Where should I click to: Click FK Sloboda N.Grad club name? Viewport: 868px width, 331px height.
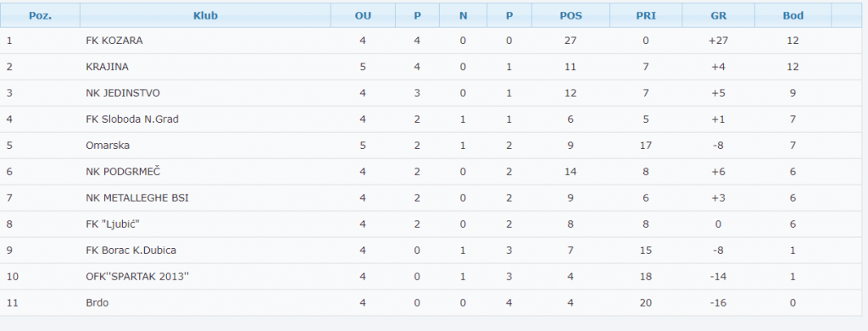132,119
